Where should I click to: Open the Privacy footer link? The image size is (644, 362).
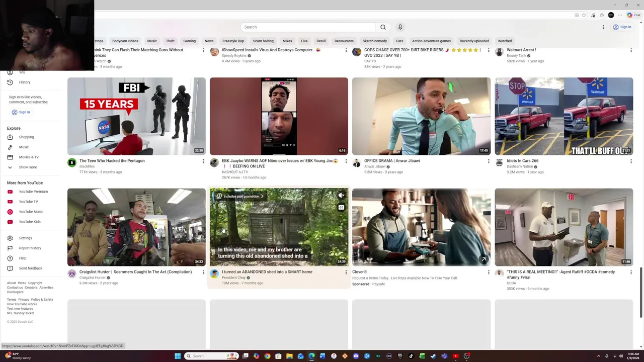point(24,300)
